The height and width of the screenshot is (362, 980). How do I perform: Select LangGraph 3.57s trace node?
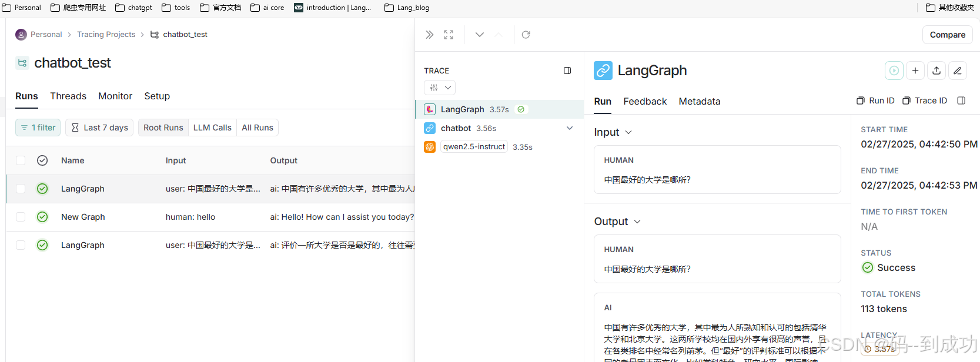click(499, 109)
